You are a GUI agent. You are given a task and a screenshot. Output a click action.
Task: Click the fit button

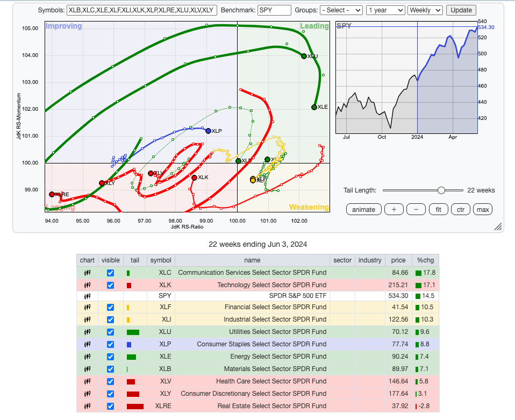point(439,210)
